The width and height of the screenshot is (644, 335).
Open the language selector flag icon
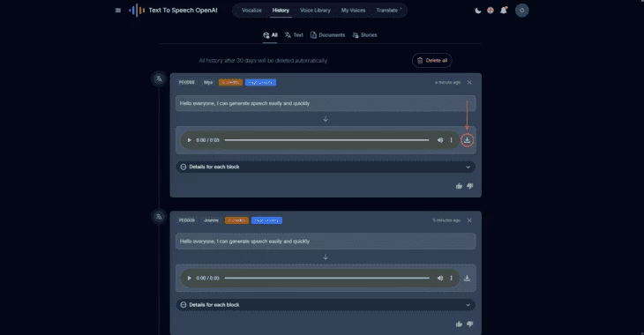[x=490, y=11]
